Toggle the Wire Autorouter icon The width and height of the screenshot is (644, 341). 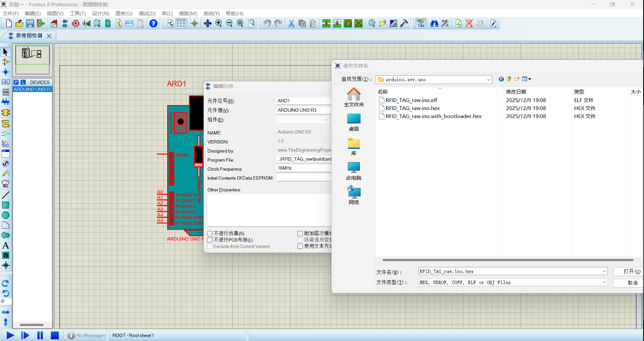click(x=421, y=23)
